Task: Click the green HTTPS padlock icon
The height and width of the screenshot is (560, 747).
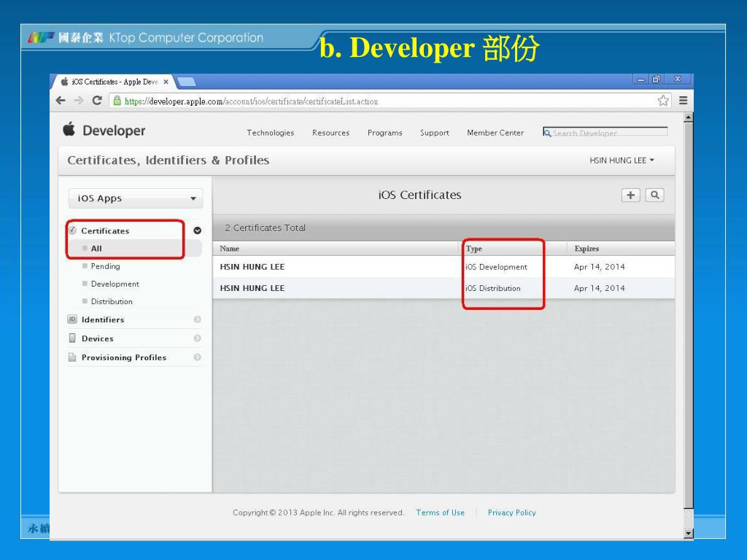Action: coord(117,101)
